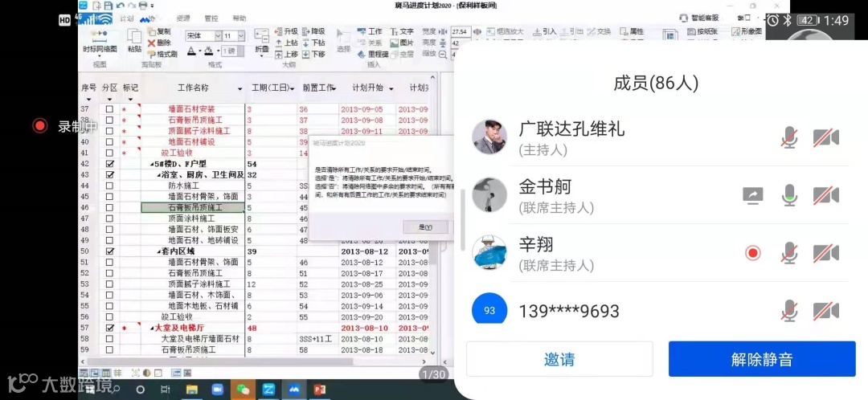
Task: Insert a 工作 task item
Action: pyautogui.click(x=370, y=31)
